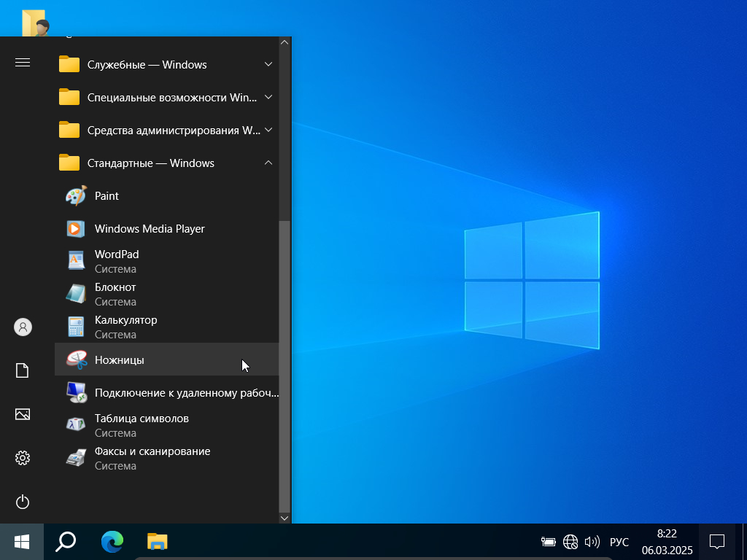The height and width of the screenshot is (560, 747).
Task: Open Таблица символов
Action: pyautogui.click(x=142, y=425)
